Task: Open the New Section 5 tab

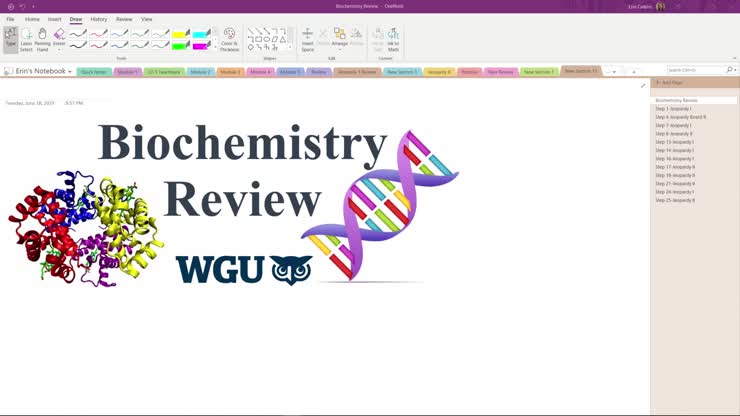Action: tap(402, 72)
